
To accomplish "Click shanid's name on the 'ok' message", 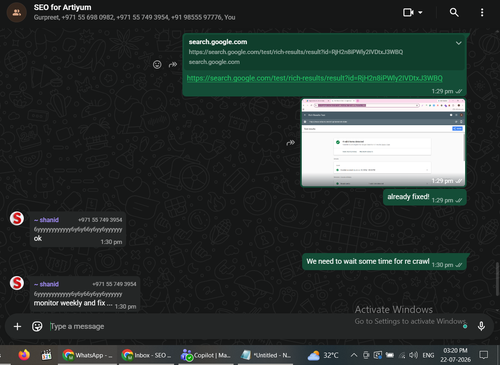I will coord(47,220).
